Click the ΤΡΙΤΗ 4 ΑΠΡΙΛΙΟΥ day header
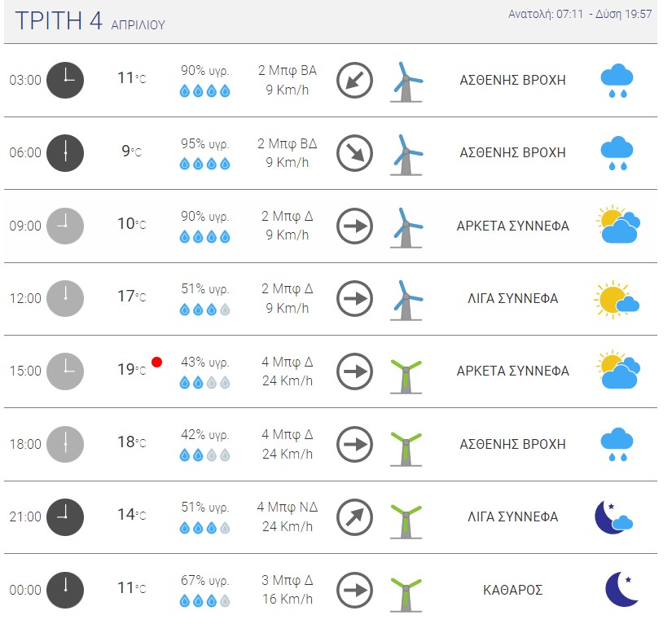 tap(90, 20)
